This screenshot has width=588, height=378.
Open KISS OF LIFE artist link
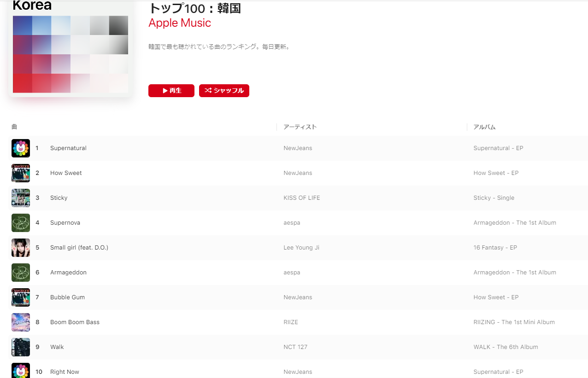click(302, 198)
